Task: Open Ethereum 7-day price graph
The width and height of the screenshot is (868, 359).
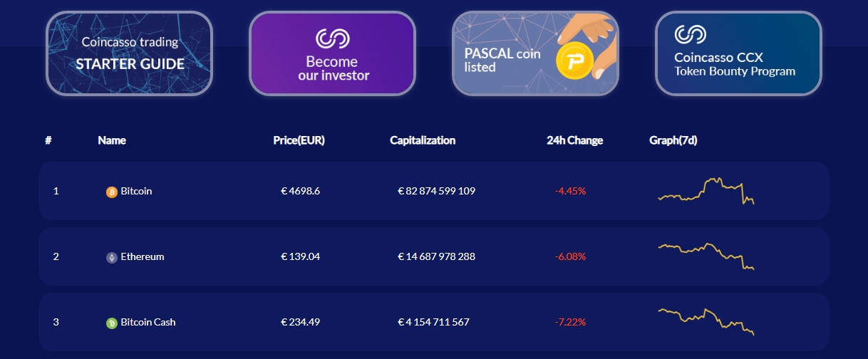Action: pyautogui.click(x=706, y=256)
